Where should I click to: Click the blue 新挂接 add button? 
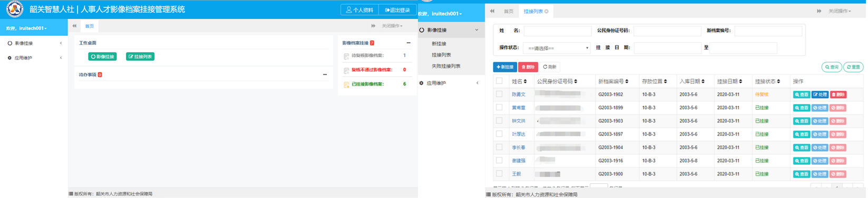(505, 67)
